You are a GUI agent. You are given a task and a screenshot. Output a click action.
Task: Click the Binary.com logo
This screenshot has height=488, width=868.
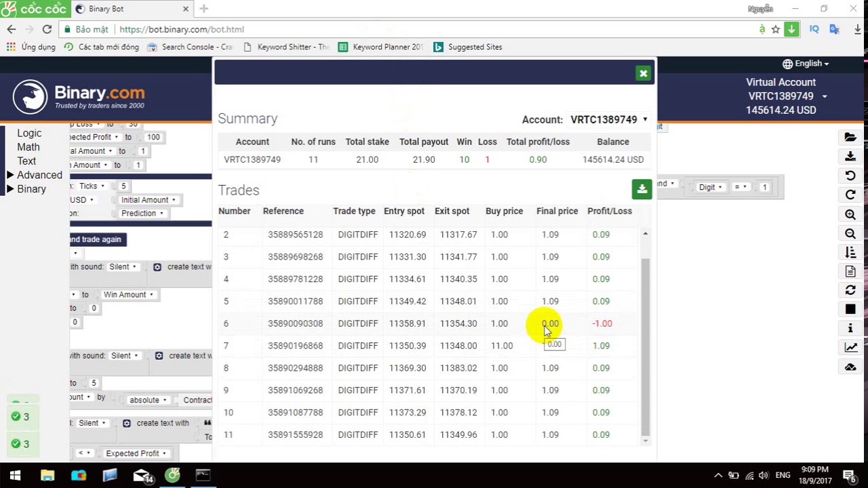(79, 96)
